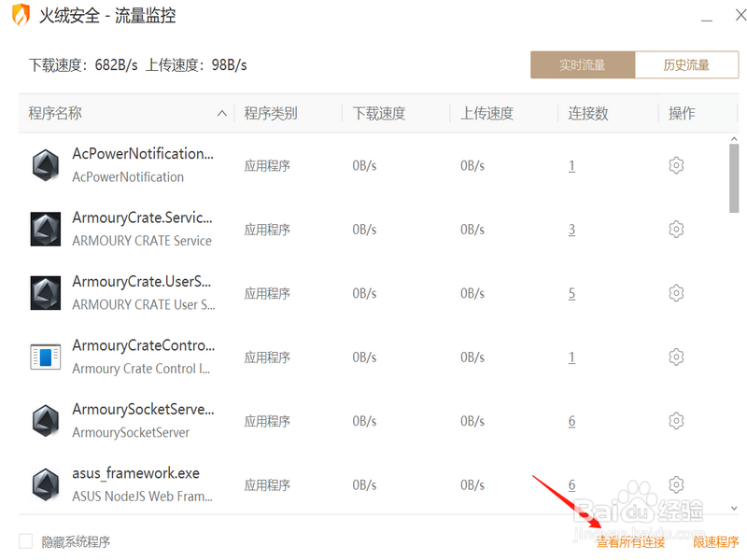This screenshot has width=747, height=560.
Task: Click the ArmouryCrate.UserS program icon
Action: [45, 293]
